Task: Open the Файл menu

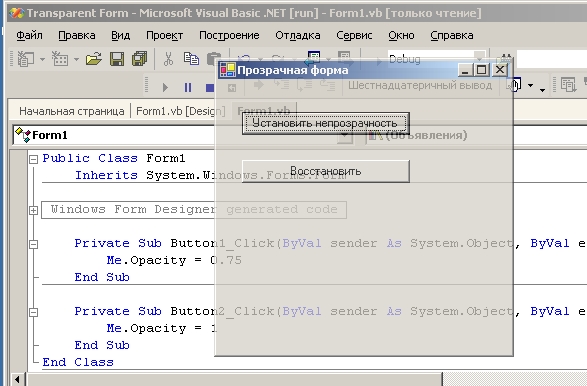Action: coord(29,35)
